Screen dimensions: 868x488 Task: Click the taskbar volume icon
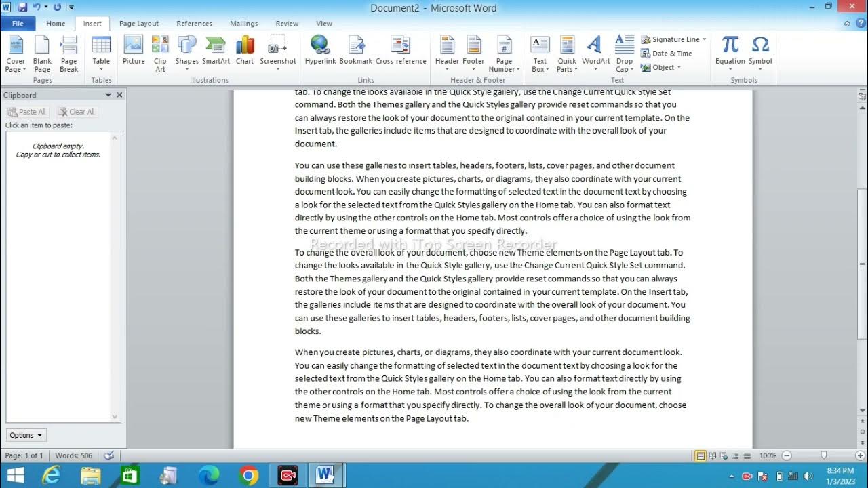(x=807, y=476)
